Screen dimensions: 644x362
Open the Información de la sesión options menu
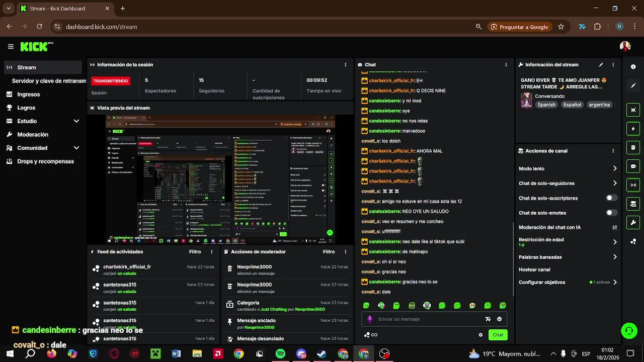click(x=345, y=65)
